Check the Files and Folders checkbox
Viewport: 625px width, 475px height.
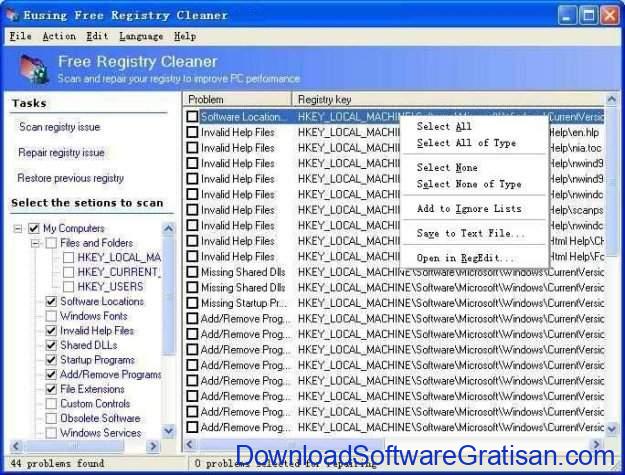point(51,243)
